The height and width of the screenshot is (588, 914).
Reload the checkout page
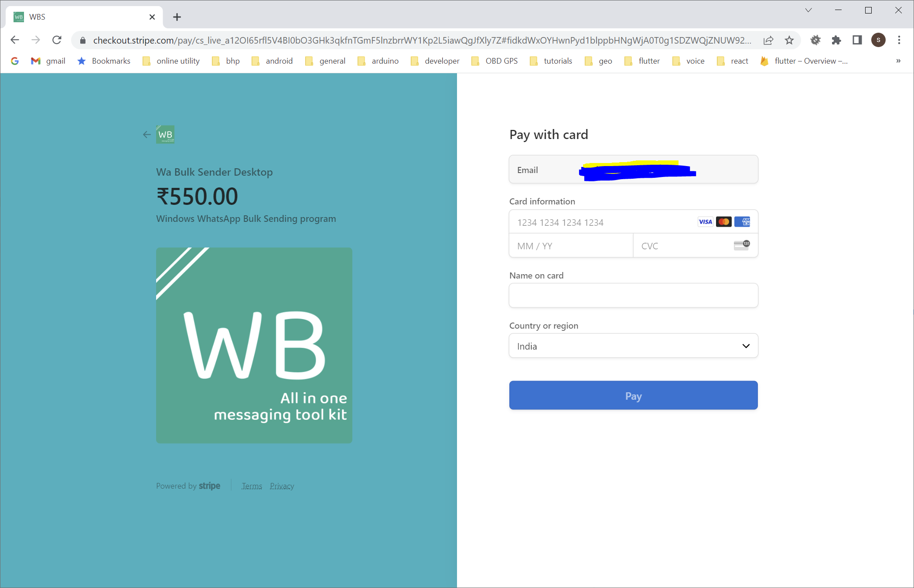coord(57,41)
